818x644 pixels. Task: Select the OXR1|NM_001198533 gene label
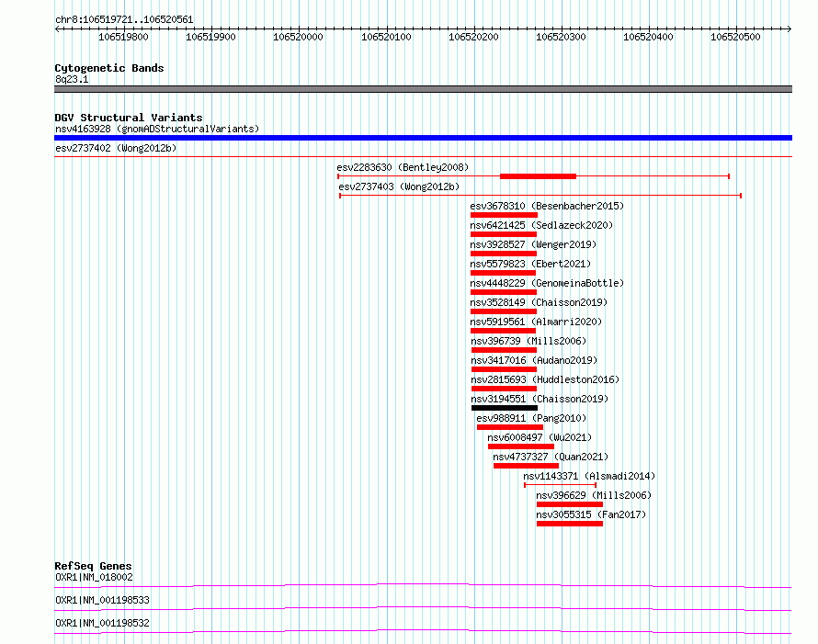tap(102, 600)
